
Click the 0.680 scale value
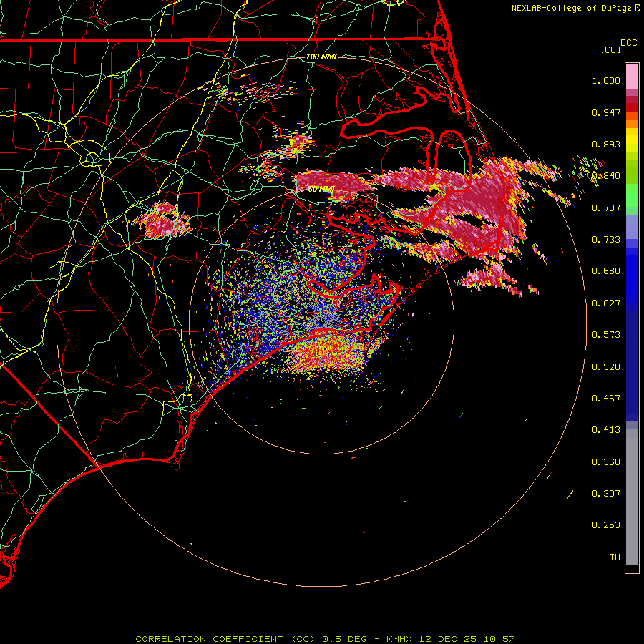click(x=606, y=271)
